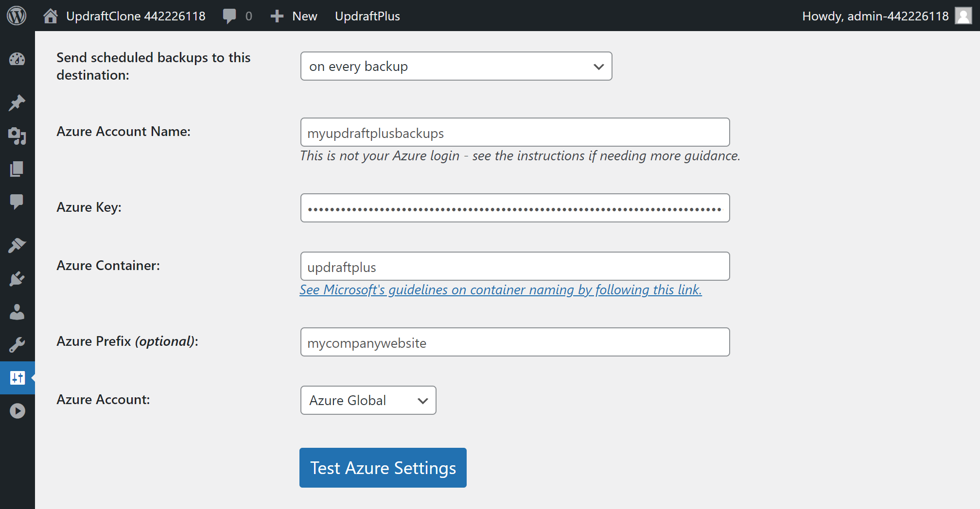The width and height of the screenshot is (980, 509).
Task: Expand the scheduled backups frequency dropdown
Action: click(456, 66)
